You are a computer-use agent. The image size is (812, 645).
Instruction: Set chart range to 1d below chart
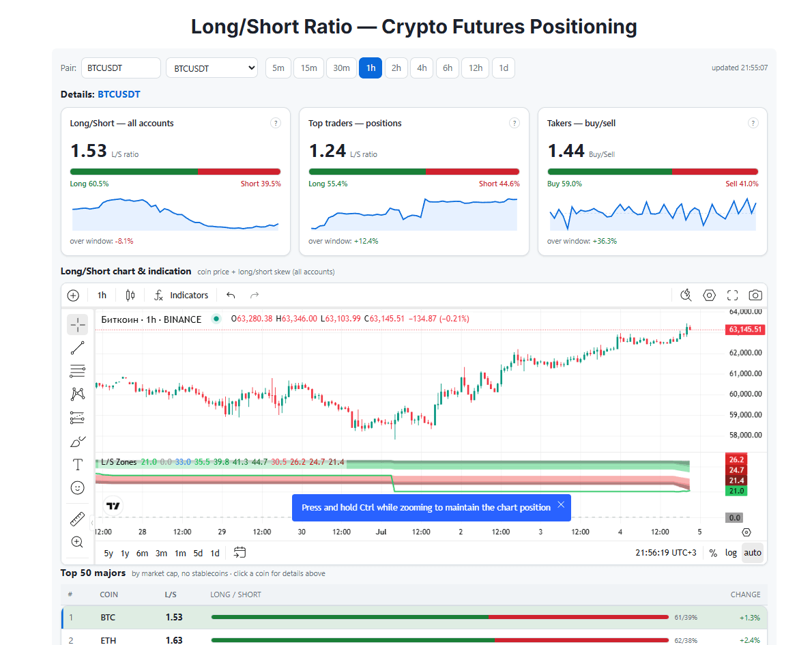point(215,554)
